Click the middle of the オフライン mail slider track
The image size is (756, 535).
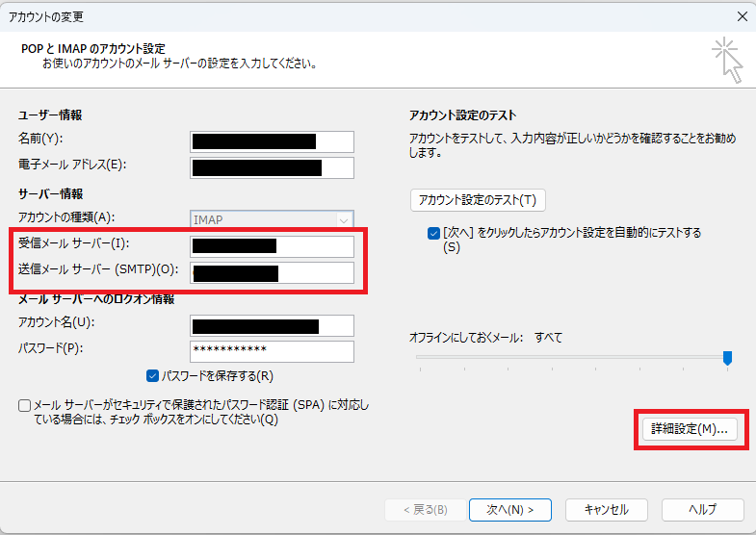click(572, 357)
